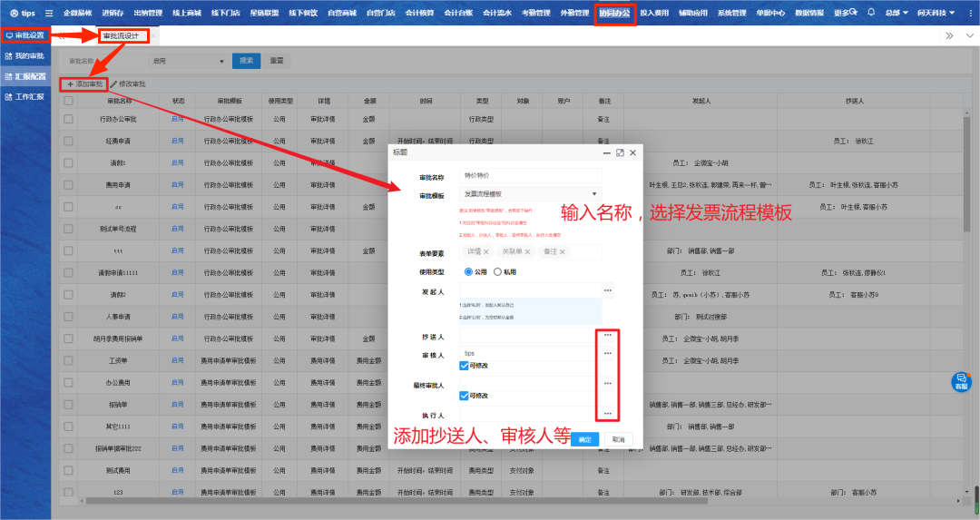Open the 审批模板 dropdown
The height and width of the screenshot is (520, 980).
[531, 193]
